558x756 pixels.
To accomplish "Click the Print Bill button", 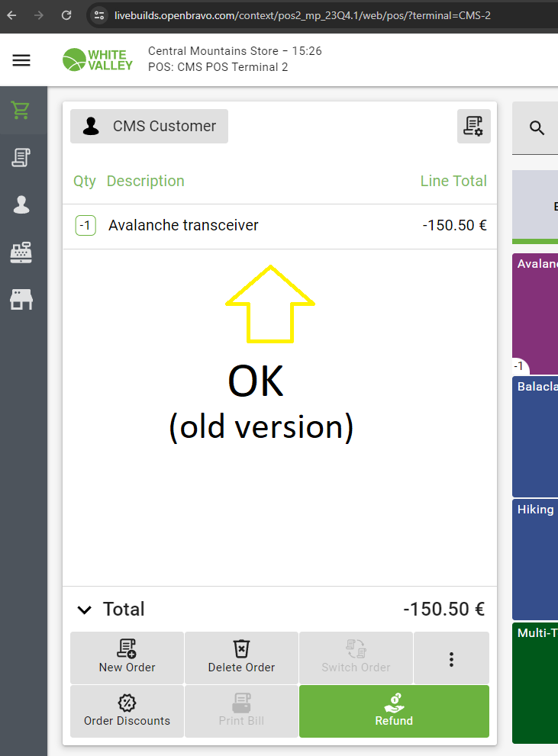I will (x=241, y=711).
